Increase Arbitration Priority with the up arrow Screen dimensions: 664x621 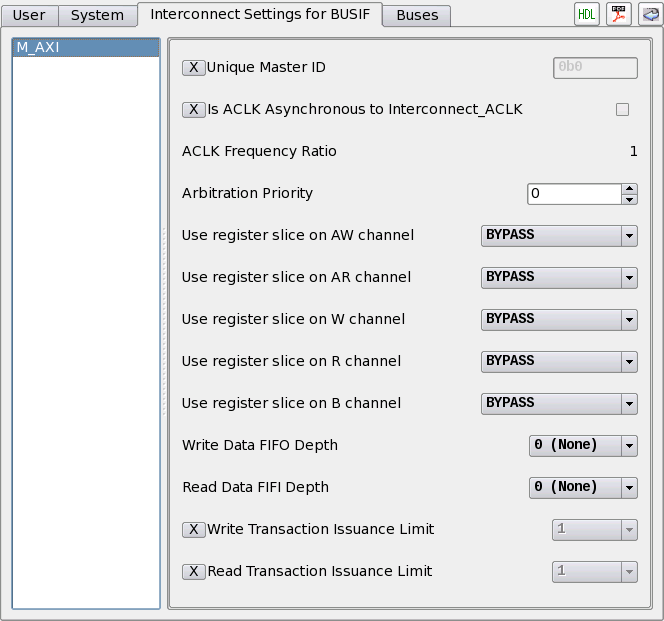click(630, 189)
